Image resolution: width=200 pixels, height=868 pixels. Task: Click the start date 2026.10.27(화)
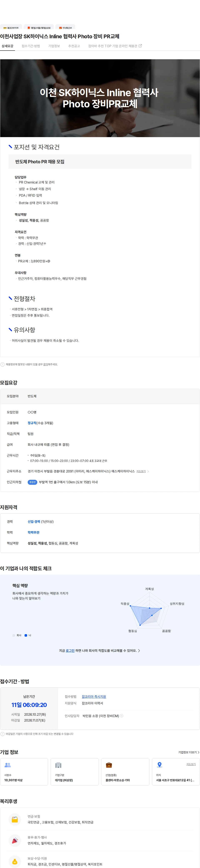[x=35, y=714]
